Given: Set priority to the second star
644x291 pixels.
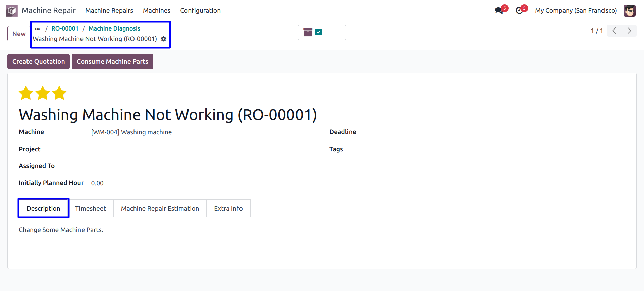Looking at the screenshot, I should tap(43, 93).
